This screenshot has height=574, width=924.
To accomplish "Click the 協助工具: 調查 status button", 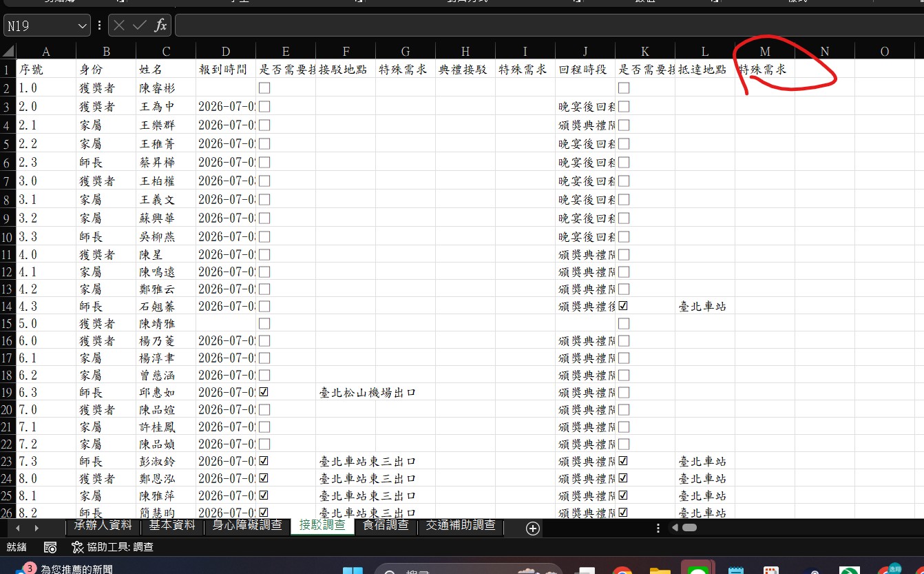I will point(112,547).
